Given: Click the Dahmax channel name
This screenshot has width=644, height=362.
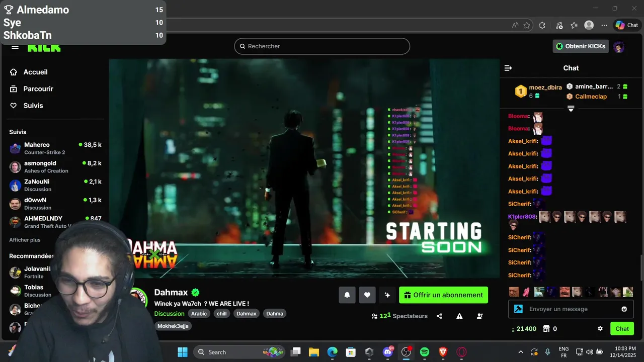Looking at the screenshot, I should click(x=171, y=293).
